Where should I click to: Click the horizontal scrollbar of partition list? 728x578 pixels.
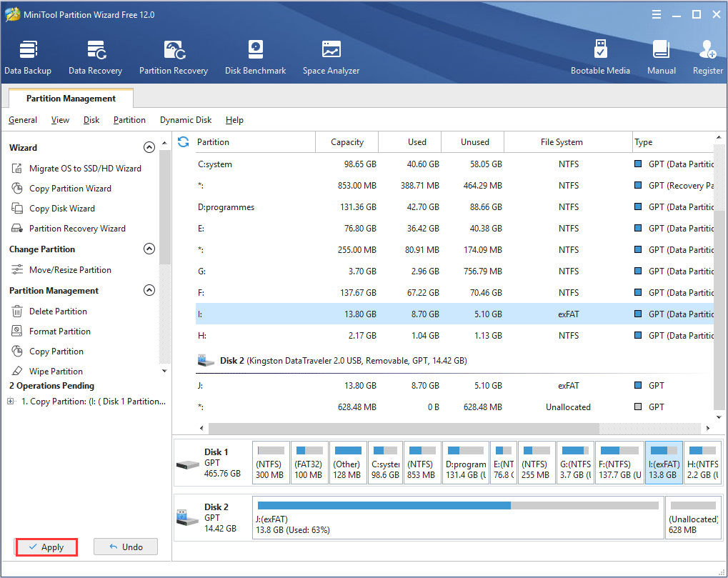click(x=404, y=428)
